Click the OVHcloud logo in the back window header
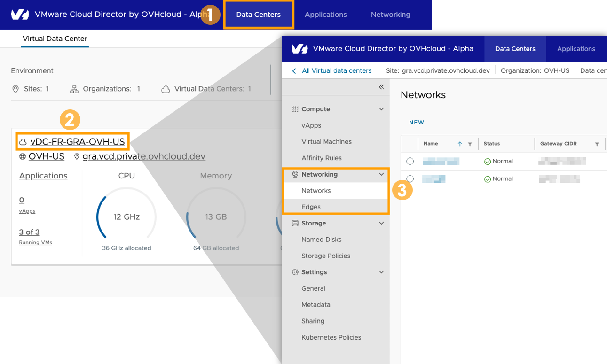607x364 pixels. tap(20, 15)
